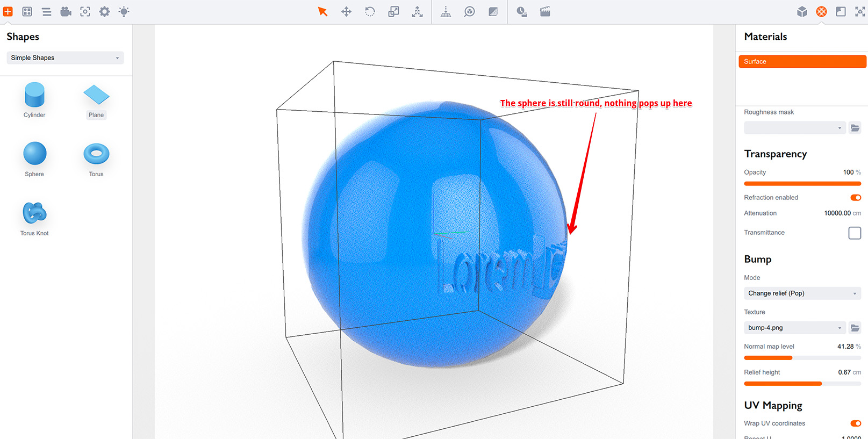Click the scale tool icon
The image size is (868, 439).
point(393,12)
